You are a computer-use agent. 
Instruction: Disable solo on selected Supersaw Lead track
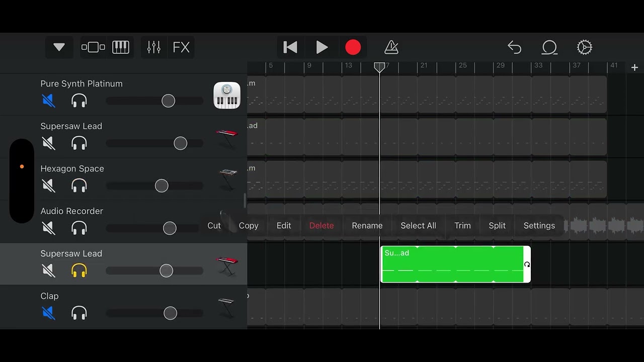[79, 271]
